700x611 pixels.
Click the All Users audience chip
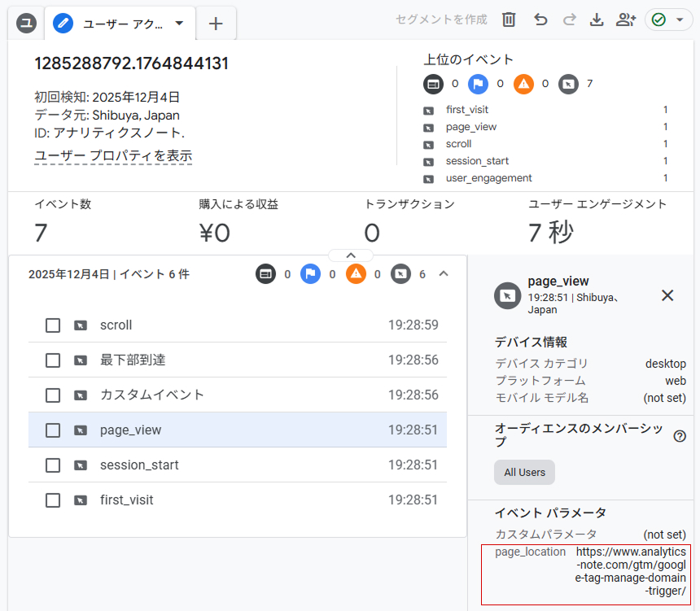[524, 472]
